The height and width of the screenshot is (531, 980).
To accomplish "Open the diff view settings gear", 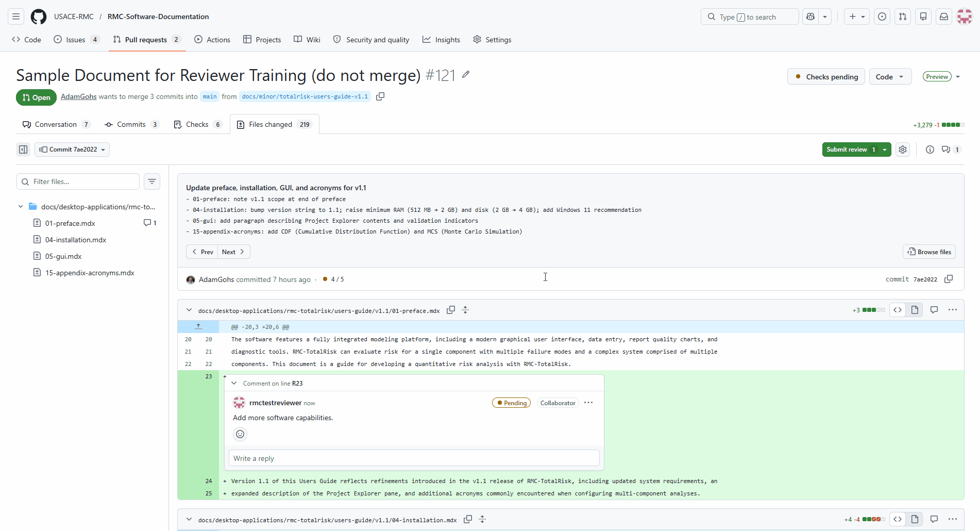I will (903, 150).
